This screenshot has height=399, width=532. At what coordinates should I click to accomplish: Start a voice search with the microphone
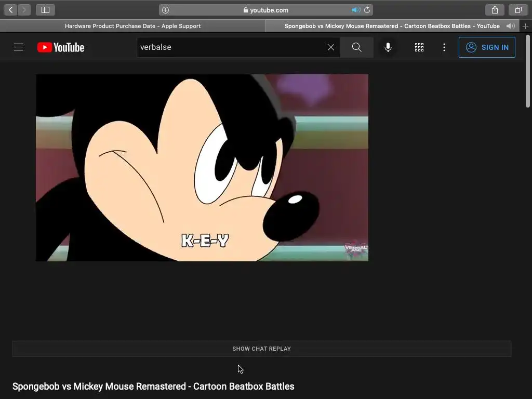pyautogui.click(x=388, y=47)
